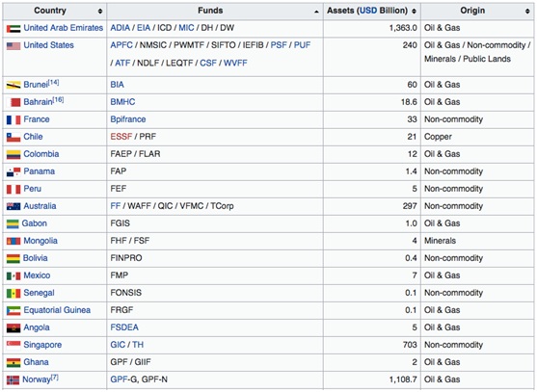This screenshot has height=392, width=537.
Task: Open the Equatorial Guinea country link
Action: (57, 310)
